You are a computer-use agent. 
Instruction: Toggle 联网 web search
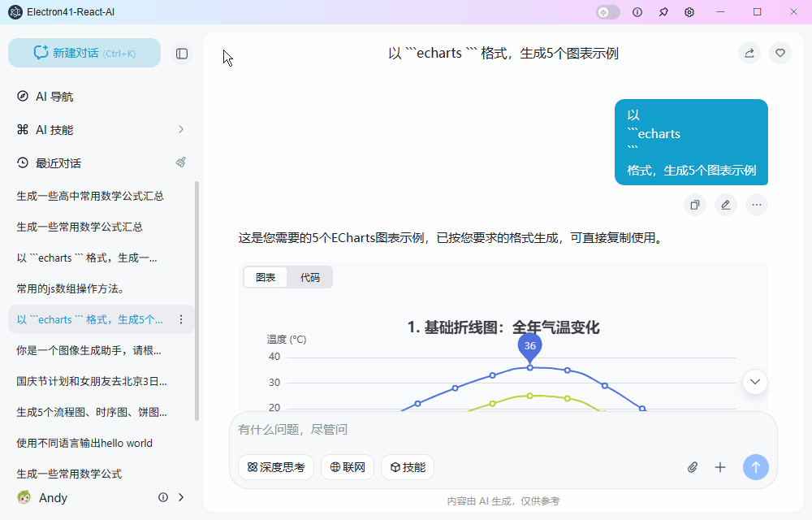coord(348,467)
